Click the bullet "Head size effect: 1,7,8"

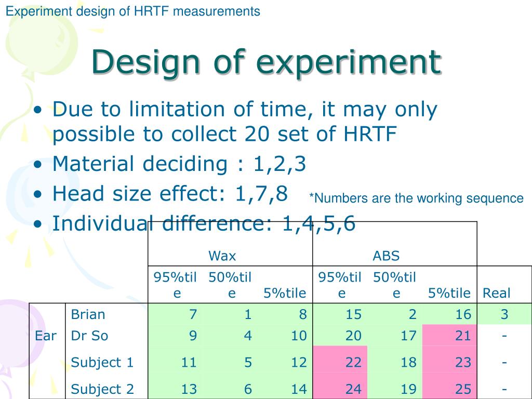[x=170, y=194]
